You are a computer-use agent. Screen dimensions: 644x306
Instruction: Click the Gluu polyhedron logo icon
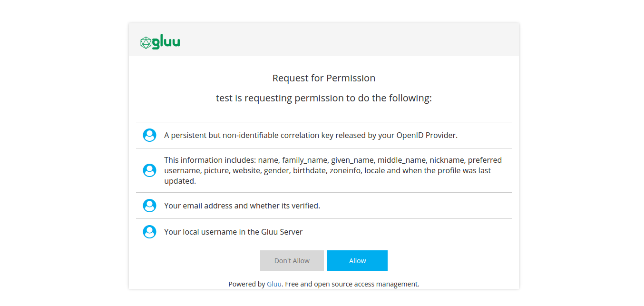pos(146,42)
